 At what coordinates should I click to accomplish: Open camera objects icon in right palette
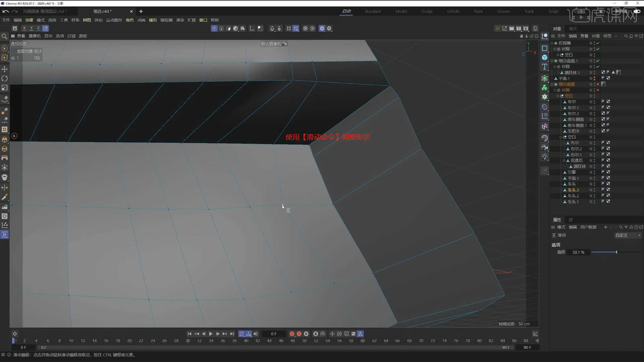(545, 147)
